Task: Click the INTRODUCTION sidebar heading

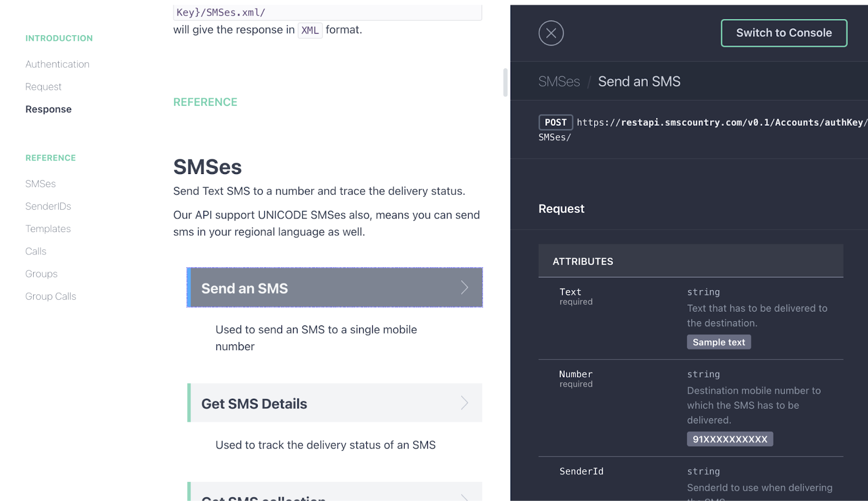Action: (x=59, y=38)
